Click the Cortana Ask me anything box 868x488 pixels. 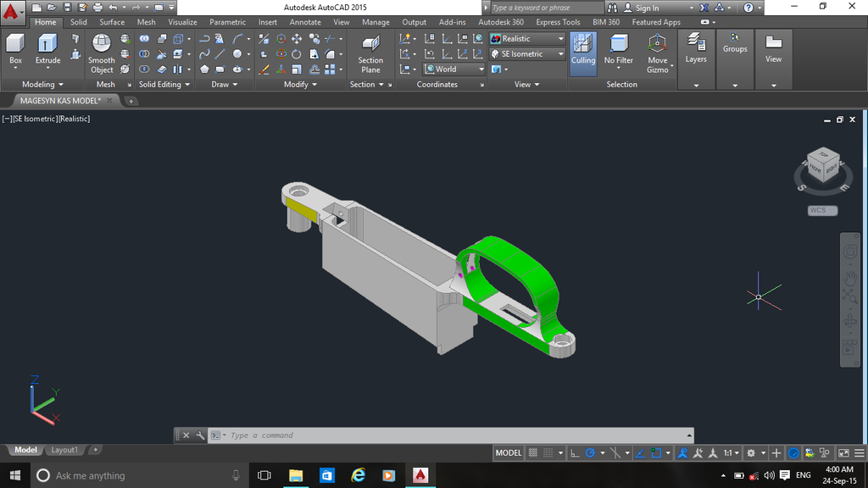[138, 475]
